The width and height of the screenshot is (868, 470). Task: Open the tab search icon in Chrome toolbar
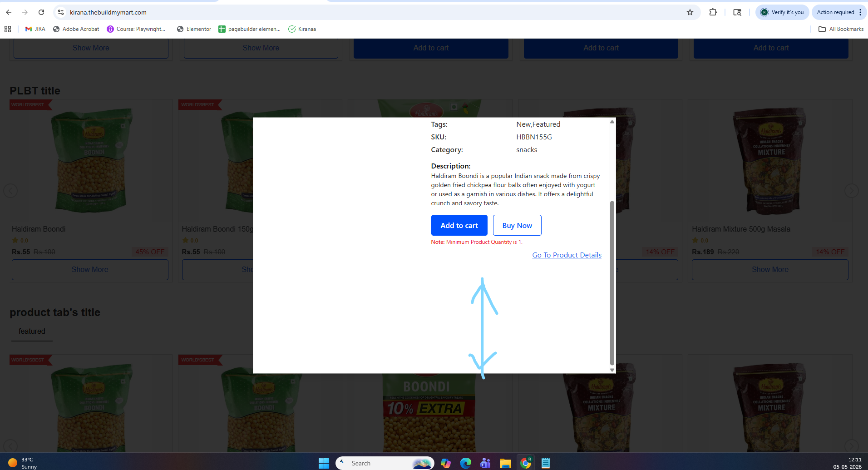pyautogui.click(x=737, y=12)
